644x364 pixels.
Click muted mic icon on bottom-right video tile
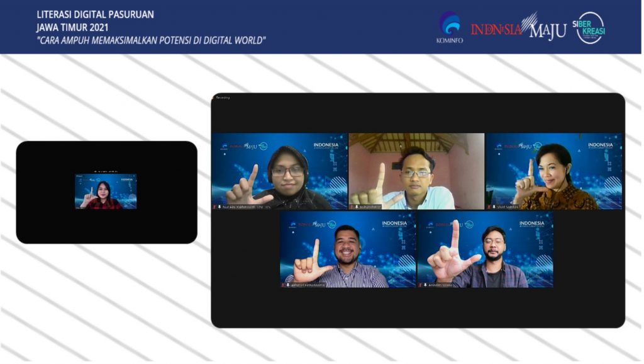pos(421,285)
